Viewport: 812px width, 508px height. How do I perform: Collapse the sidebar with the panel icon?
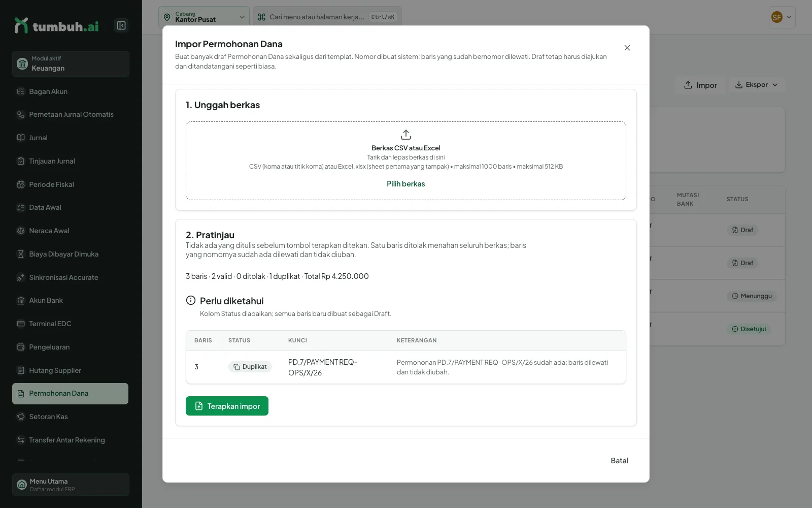[121, 25]
